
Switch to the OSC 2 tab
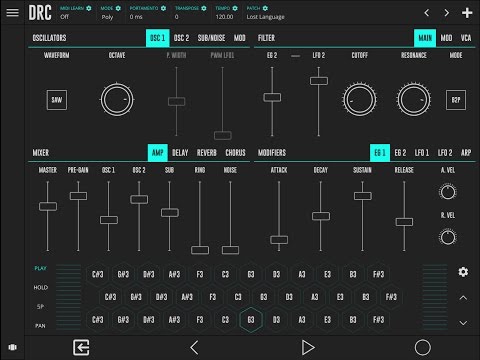(x=181, y=38)
